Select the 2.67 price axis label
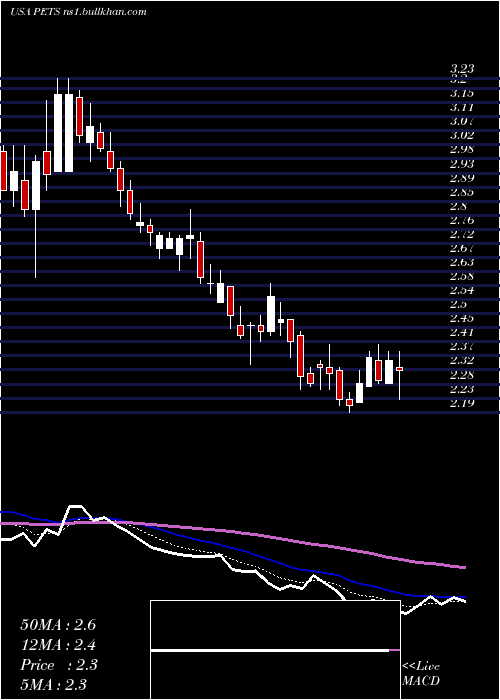This screenshot has height=700, width=500. [x=462, y=248]
